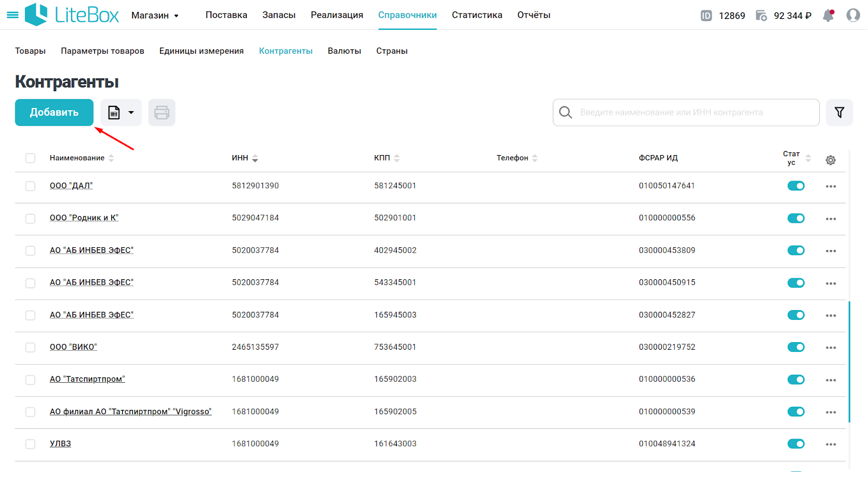868x488 pixels.
Task: Click the LiteBox logo
Action: point(72,15)
